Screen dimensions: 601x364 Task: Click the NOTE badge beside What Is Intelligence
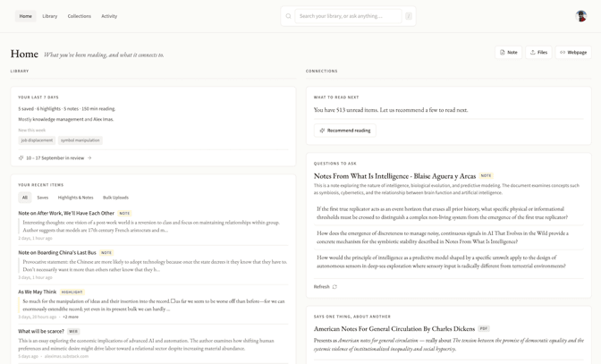click(x=486, y=176)
